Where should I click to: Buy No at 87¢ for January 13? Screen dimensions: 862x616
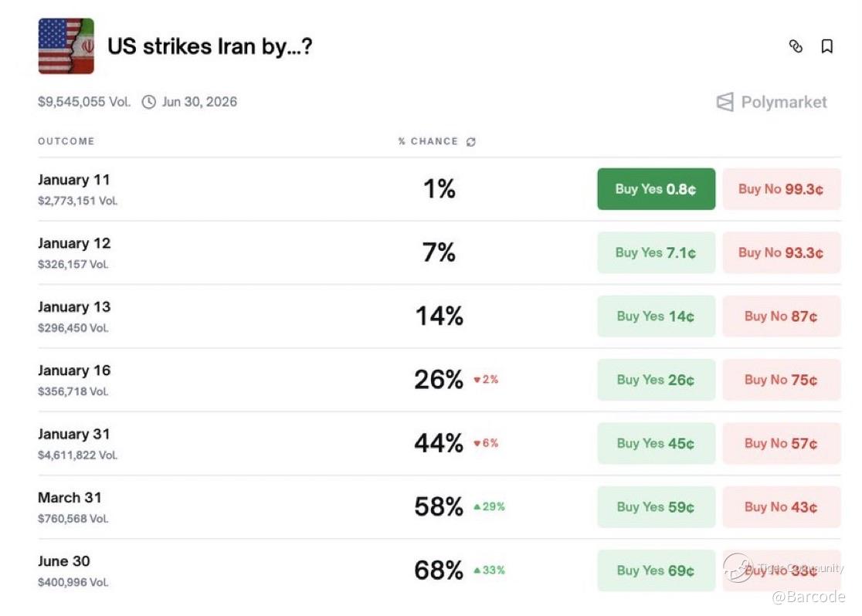(x=781, y=316)
